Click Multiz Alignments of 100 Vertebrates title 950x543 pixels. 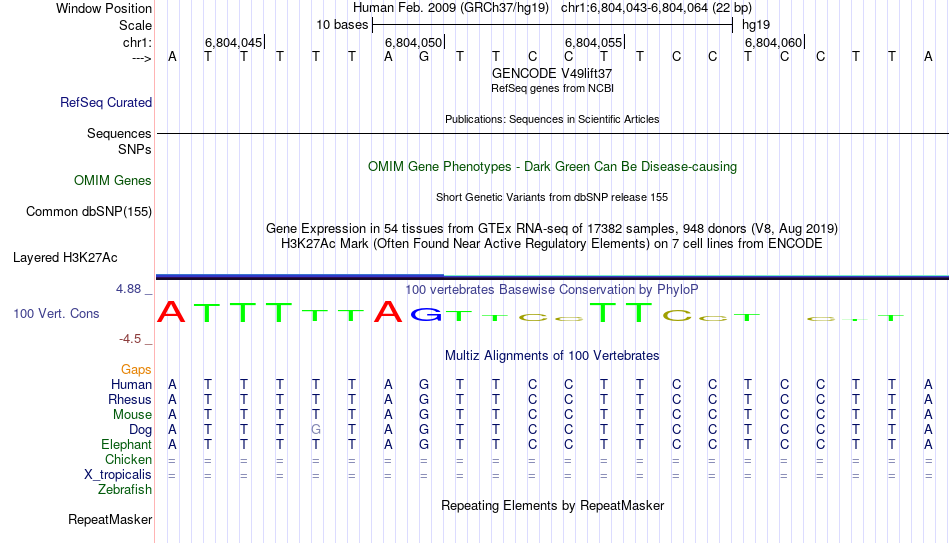click(552, 356)
